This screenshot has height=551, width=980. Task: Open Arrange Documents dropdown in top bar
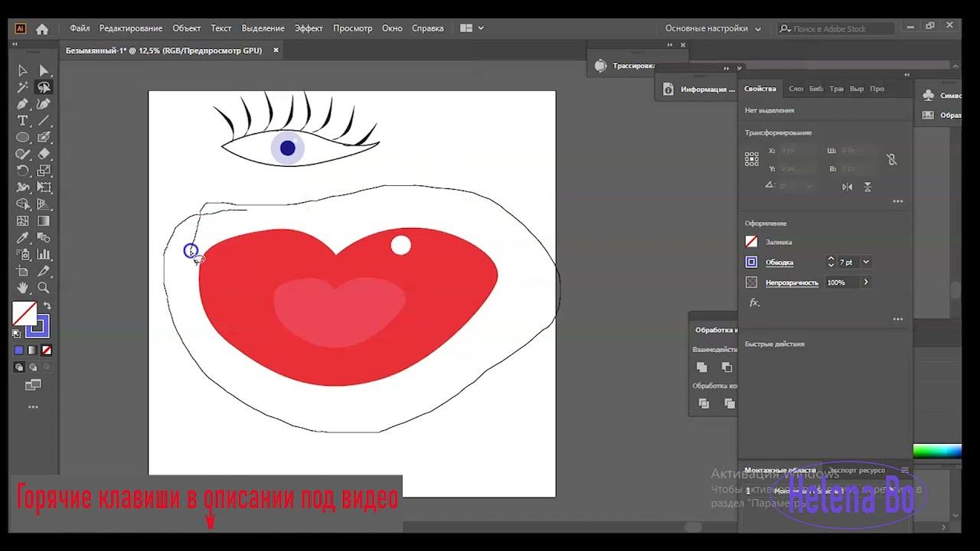point(472,28)
